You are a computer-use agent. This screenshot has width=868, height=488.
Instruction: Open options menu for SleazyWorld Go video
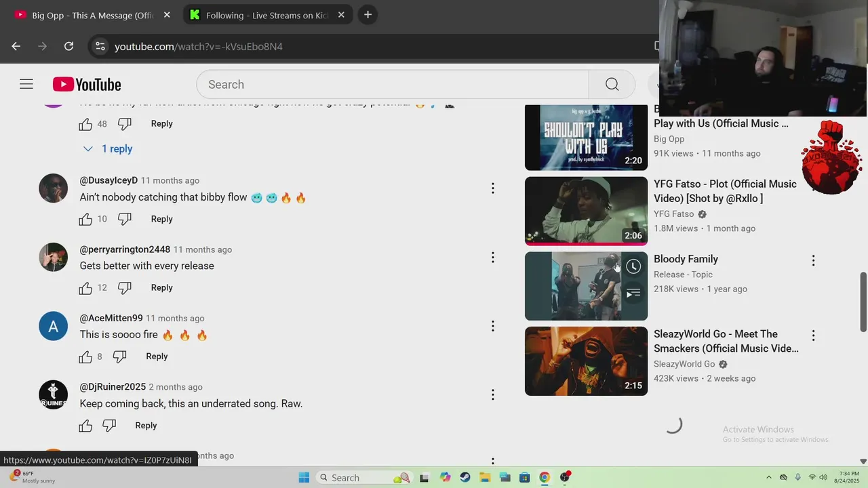(x=813, y=335)
